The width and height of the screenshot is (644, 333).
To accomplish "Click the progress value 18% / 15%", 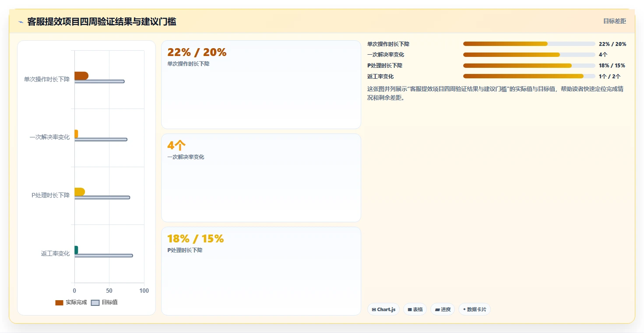I will coord(612,66).
